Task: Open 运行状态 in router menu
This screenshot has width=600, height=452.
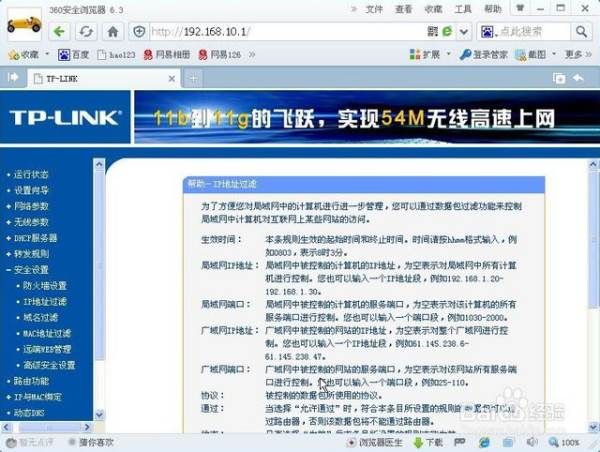Action: pyautogui.click(x=31, y=175)
